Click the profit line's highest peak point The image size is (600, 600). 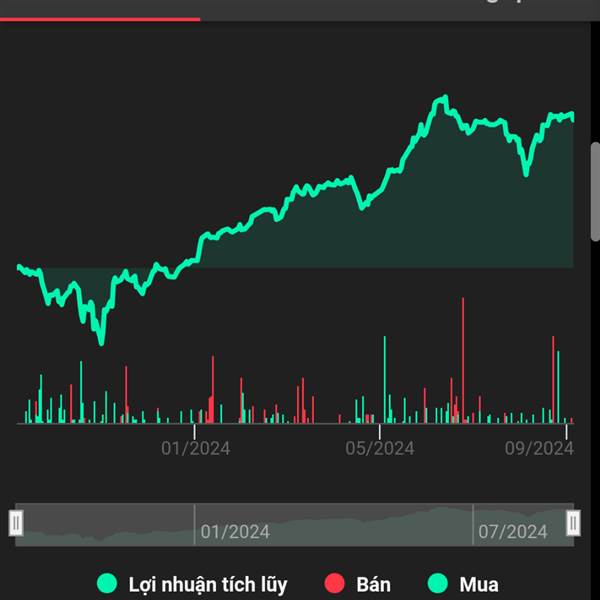coord(445,97)
